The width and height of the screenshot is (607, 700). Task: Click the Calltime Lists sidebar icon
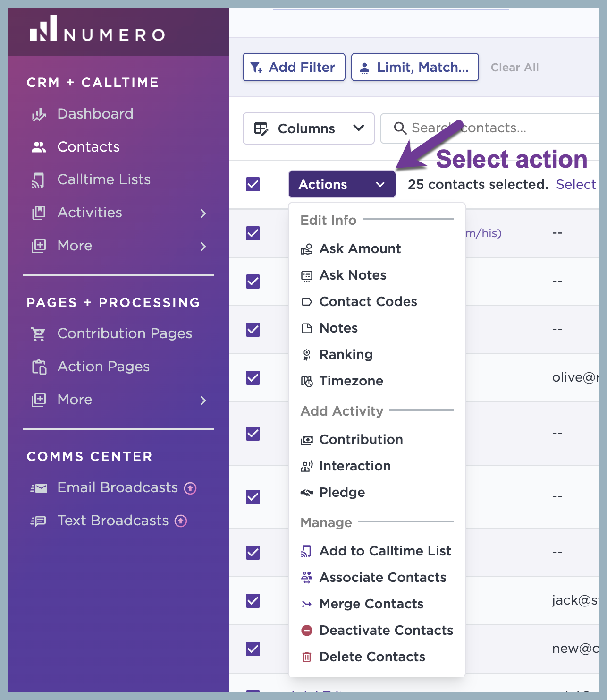click(x=39, y=180)
